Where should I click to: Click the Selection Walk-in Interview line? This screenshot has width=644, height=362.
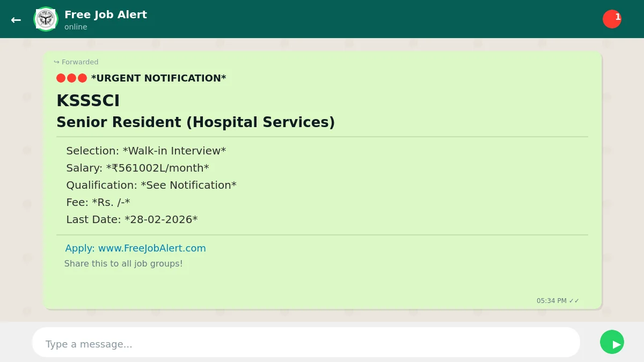146,151
